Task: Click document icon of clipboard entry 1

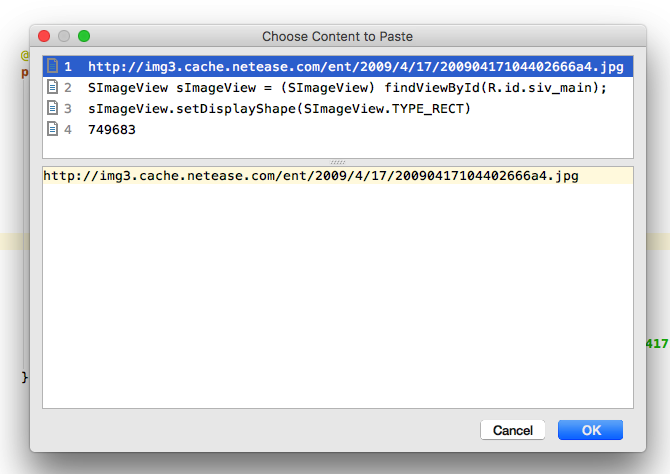Action: click(53, 66)
